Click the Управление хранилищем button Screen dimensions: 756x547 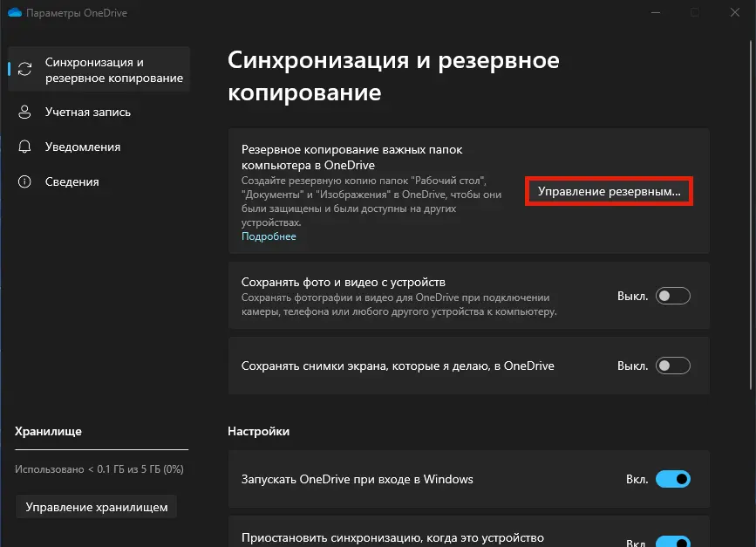[97, 507]
